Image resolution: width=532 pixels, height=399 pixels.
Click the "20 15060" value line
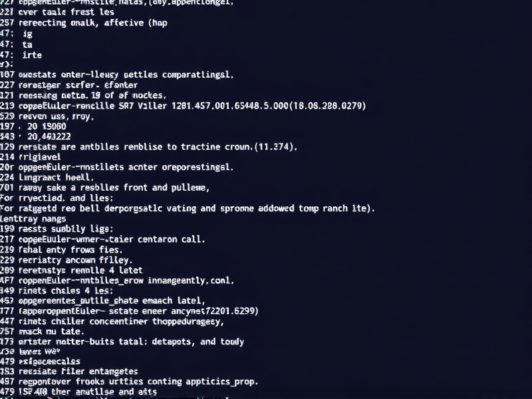[44, 126]
